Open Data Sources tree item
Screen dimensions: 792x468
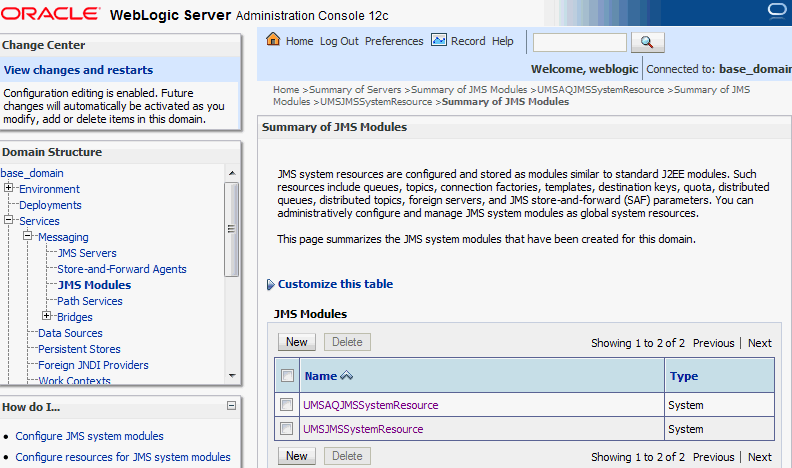(70, 333)
